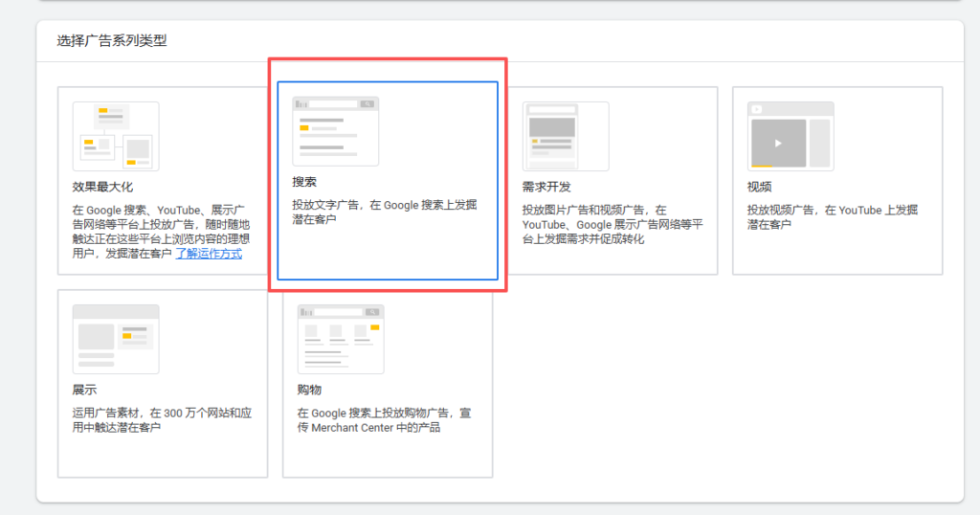Pick the 需求开发 campaign type title

point(546,187)
